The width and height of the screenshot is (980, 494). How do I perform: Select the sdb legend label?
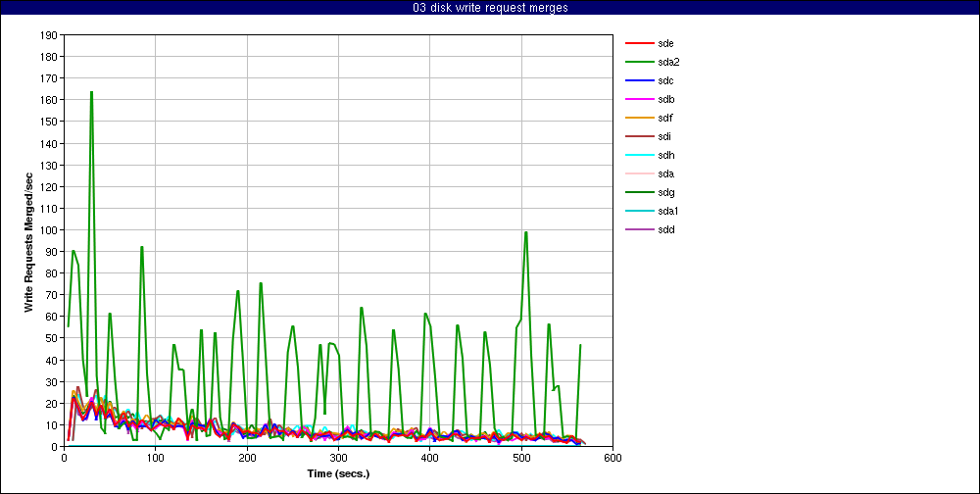pyautogui.click(x=665, y=99)
